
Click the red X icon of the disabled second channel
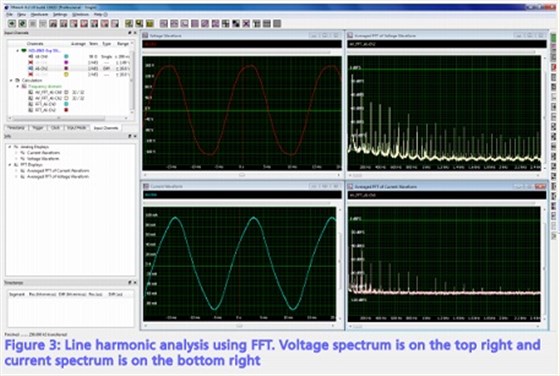[31, 62]
